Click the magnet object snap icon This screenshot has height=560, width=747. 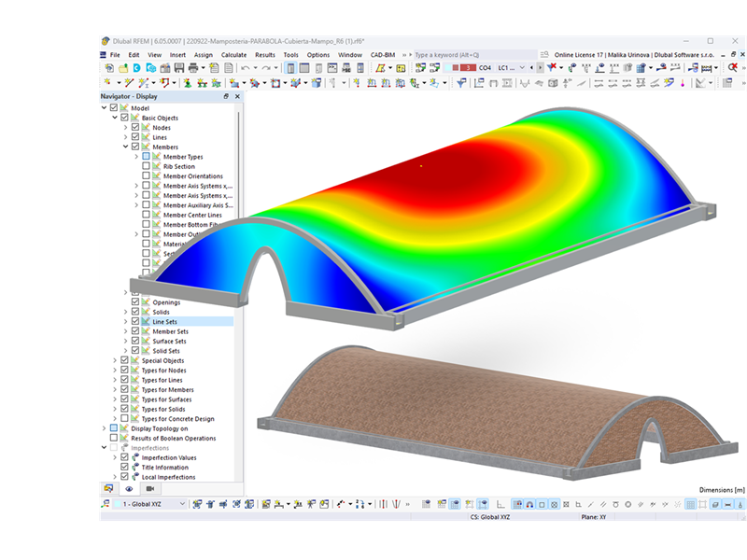click(529, 504)
